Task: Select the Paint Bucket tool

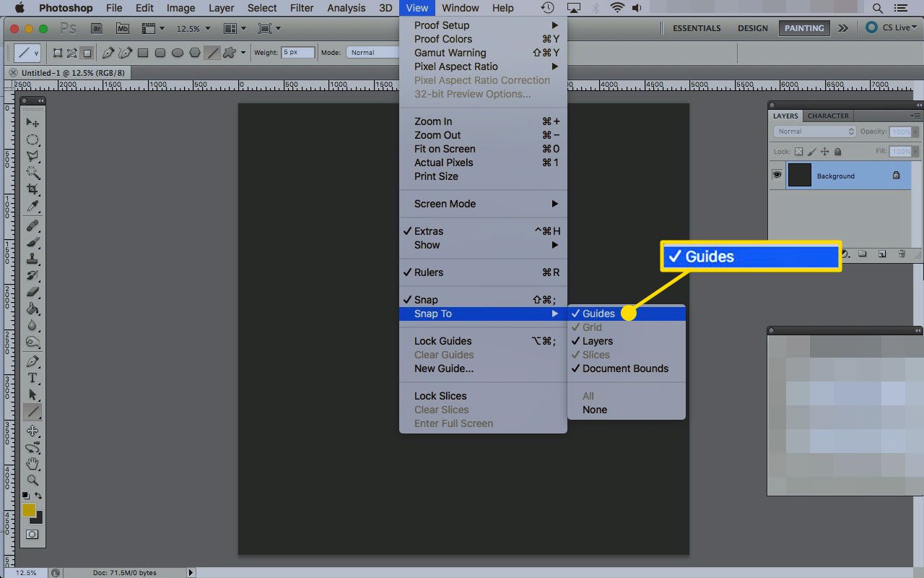Action: 32,309
